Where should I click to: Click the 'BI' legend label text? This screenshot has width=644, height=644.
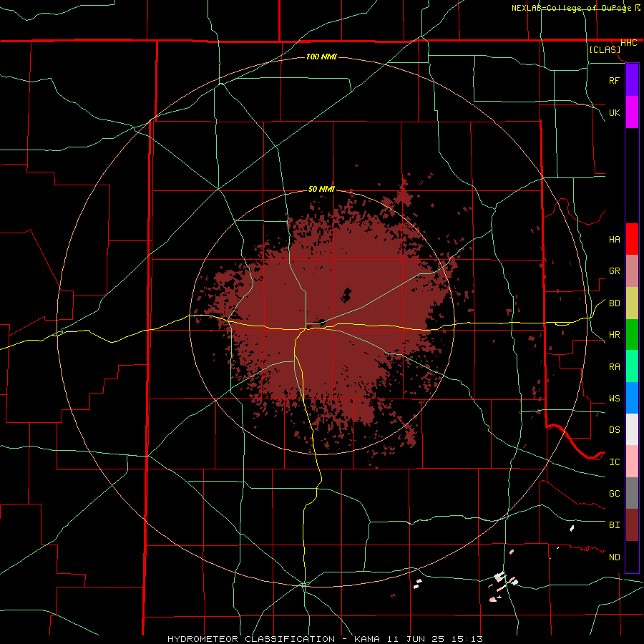click(615, 525)
